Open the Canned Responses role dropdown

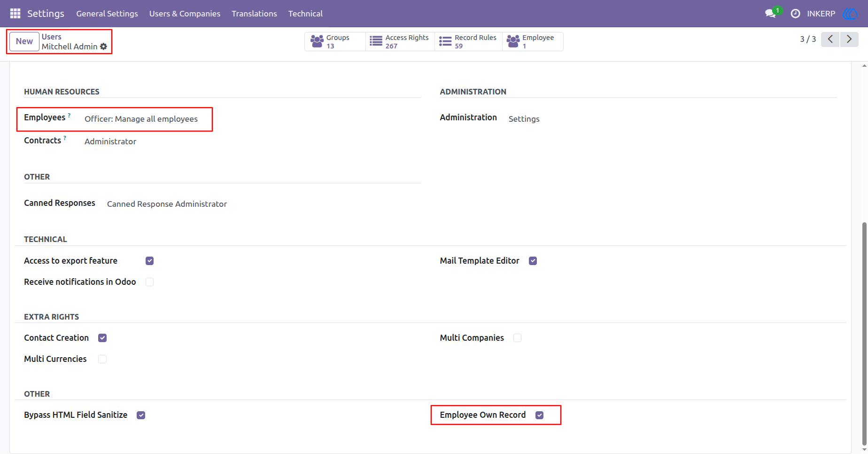point(167,204)
